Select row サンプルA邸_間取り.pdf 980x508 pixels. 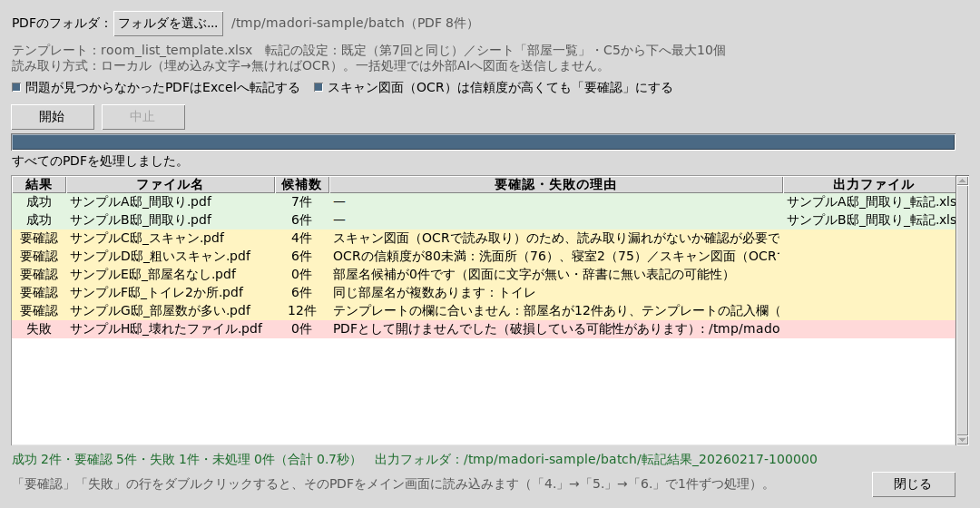click(483, 201)
